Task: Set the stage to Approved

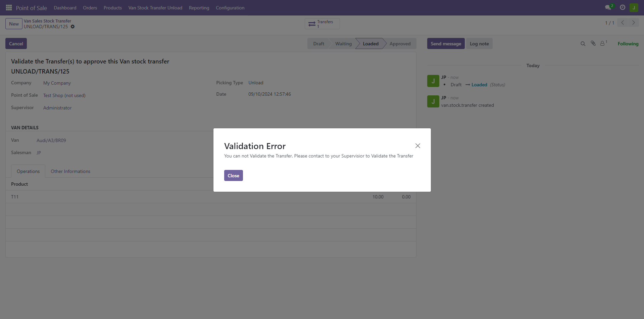Action: pos(400,43)
